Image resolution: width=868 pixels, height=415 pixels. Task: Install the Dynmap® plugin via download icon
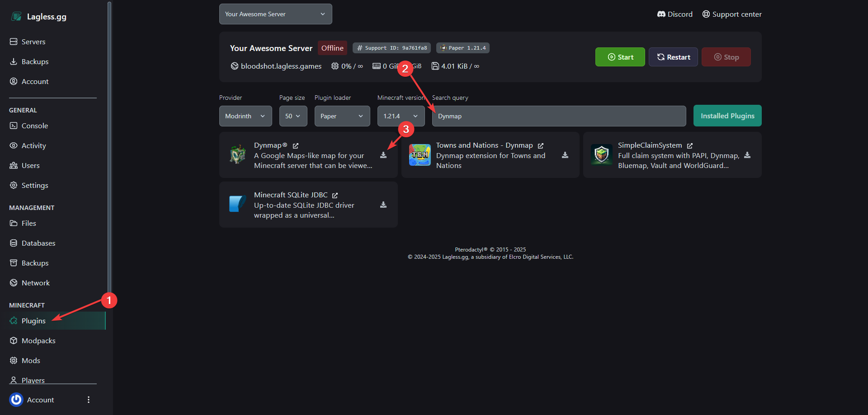383,155
